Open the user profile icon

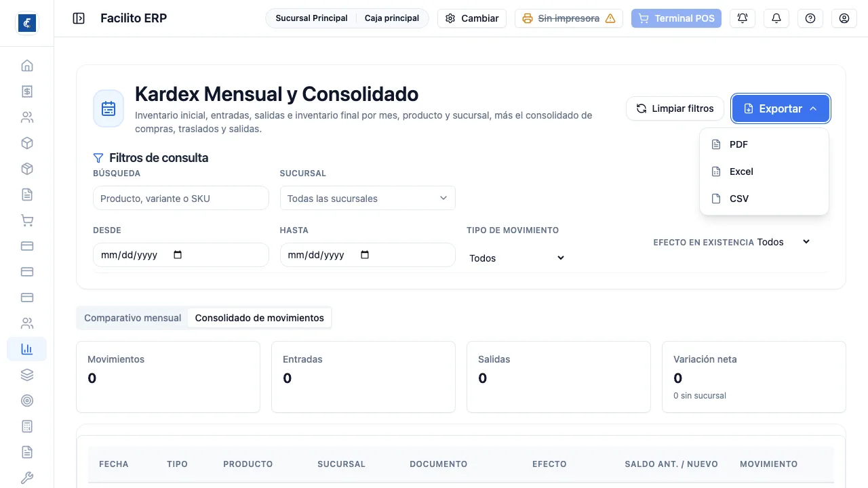(x=844, y=18)
